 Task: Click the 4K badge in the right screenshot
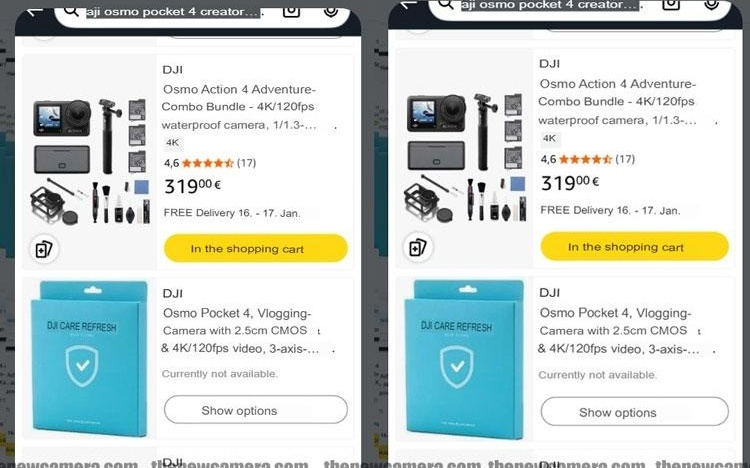[550, 138]
